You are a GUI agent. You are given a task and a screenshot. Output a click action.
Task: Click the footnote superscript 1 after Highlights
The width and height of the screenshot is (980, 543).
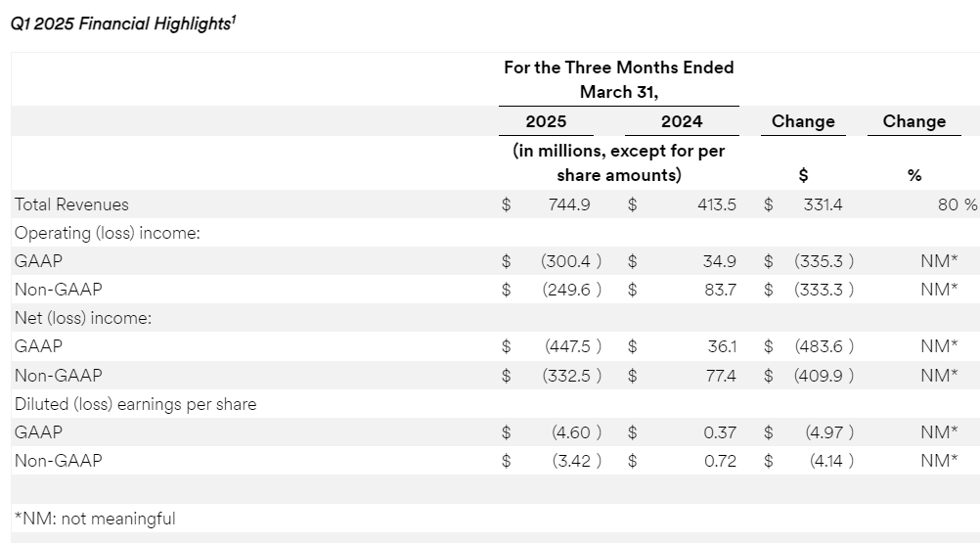click(x=232, y=19)
